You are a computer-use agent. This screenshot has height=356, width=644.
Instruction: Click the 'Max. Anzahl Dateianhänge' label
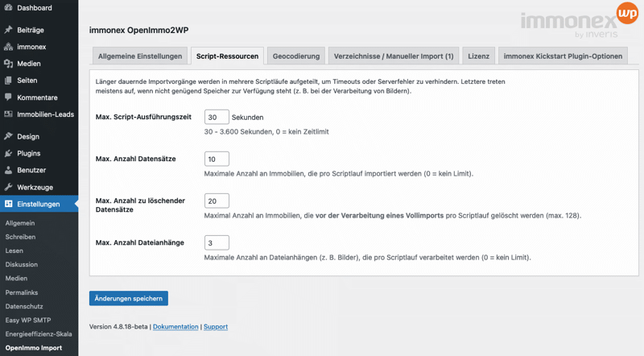tap(139, 242)
